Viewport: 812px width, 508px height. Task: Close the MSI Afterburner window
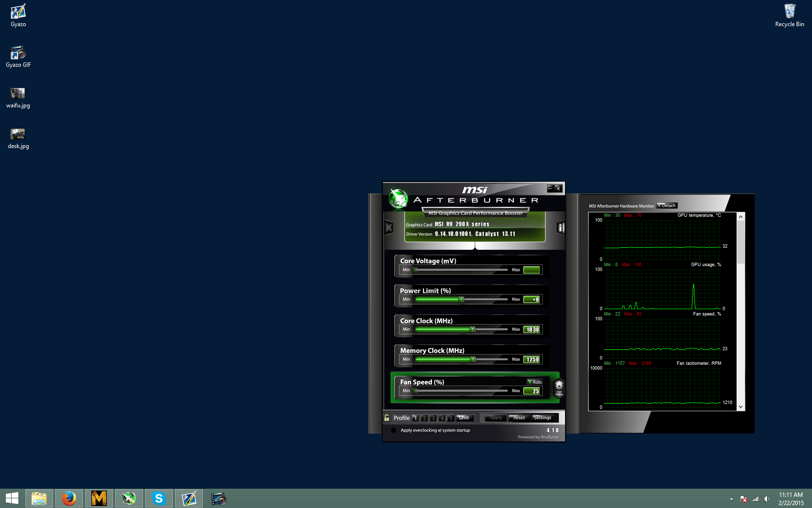[558, 188]
